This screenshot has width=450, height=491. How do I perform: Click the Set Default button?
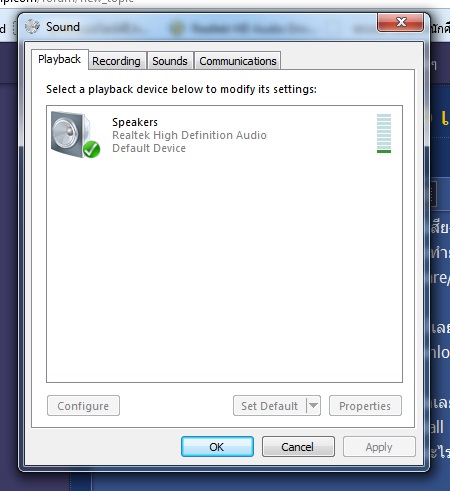pyautogui.click(x=270, y=406)
